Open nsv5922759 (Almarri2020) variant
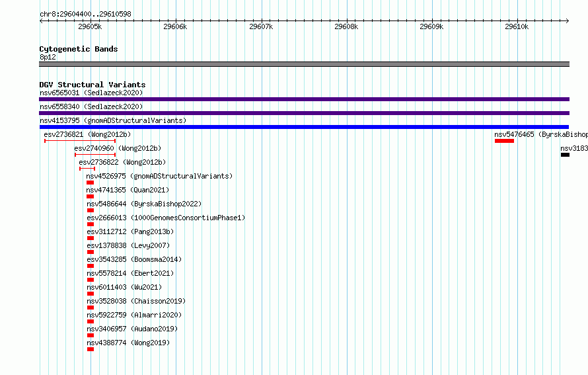Screen dimensions: 588x375 pos(134,315)
